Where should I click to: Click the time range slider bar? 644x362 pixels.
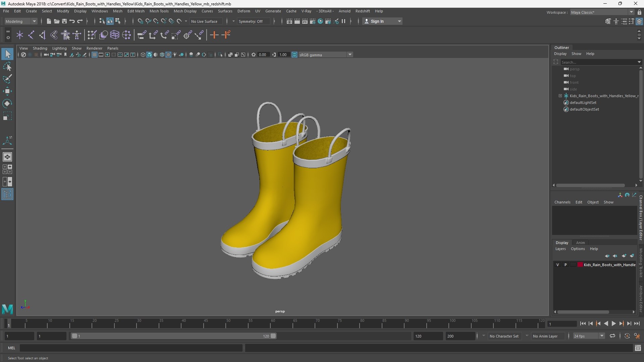click(174, 336)
